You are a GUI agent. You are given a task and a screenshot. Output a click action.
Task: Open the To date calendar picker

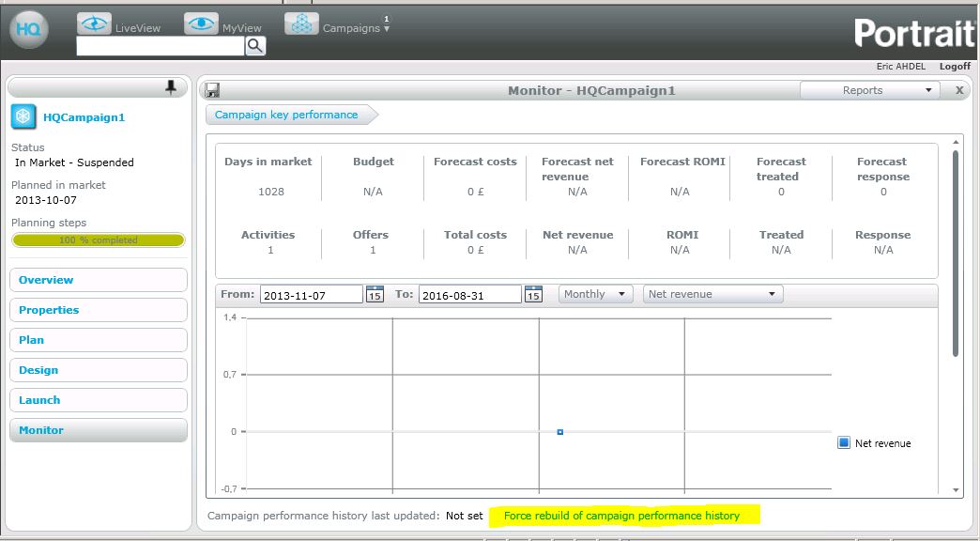pos(533,294)
